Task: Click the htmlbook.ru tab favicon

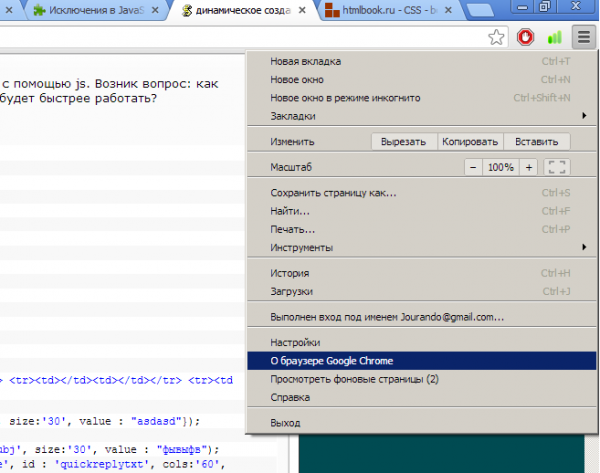Action: pyautogui.click(x=332, y=10)
